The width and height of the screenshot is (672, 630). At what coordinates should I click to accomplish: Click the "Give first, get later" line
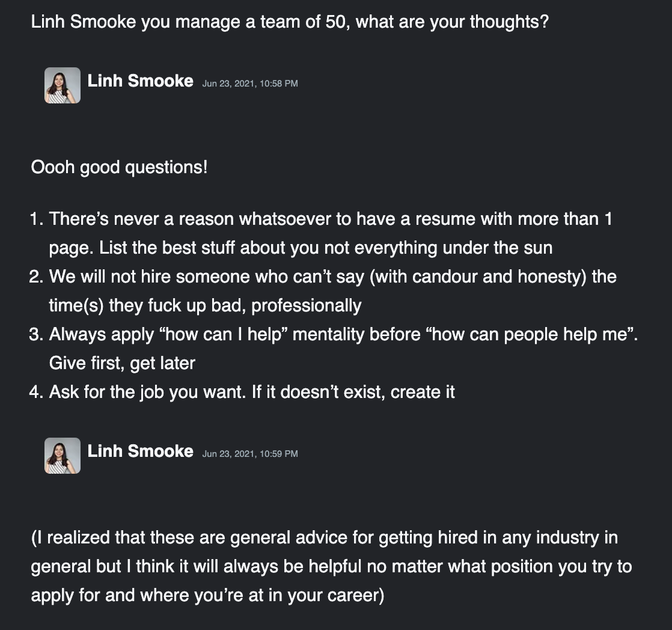tap(122, 363)
